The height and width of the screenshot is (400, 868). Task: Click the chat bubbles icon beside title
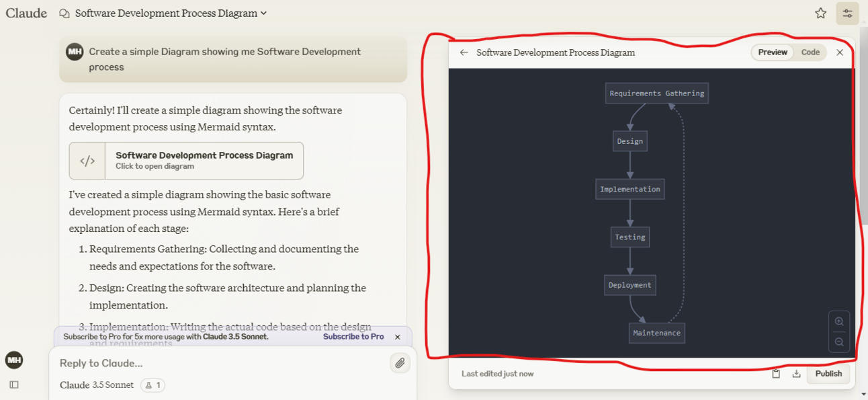tap(64, 13)
